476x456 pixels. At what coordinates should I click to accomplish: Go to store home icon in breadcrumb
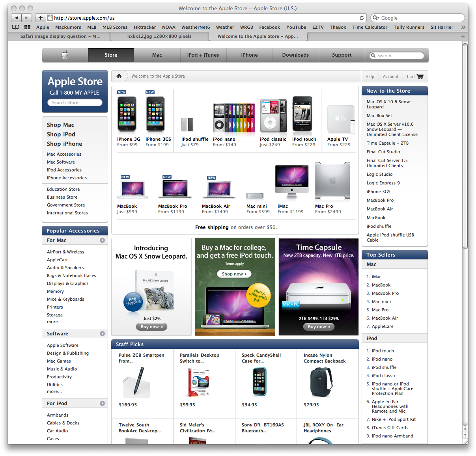(119, 76)
